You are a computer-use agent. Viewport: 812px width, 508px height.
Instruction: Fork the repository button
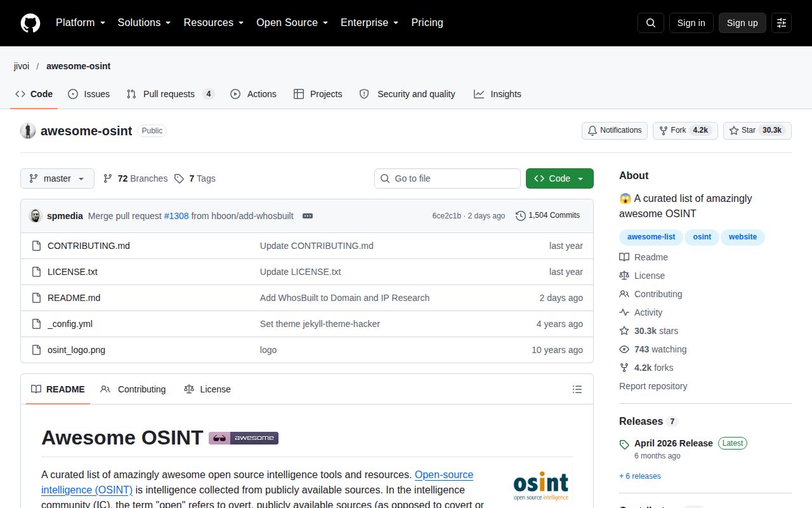point(685,130)
